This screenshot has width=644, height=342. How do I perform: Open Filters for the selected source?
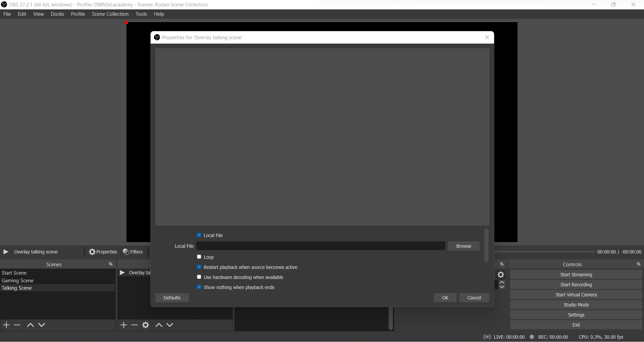[133, 252]
